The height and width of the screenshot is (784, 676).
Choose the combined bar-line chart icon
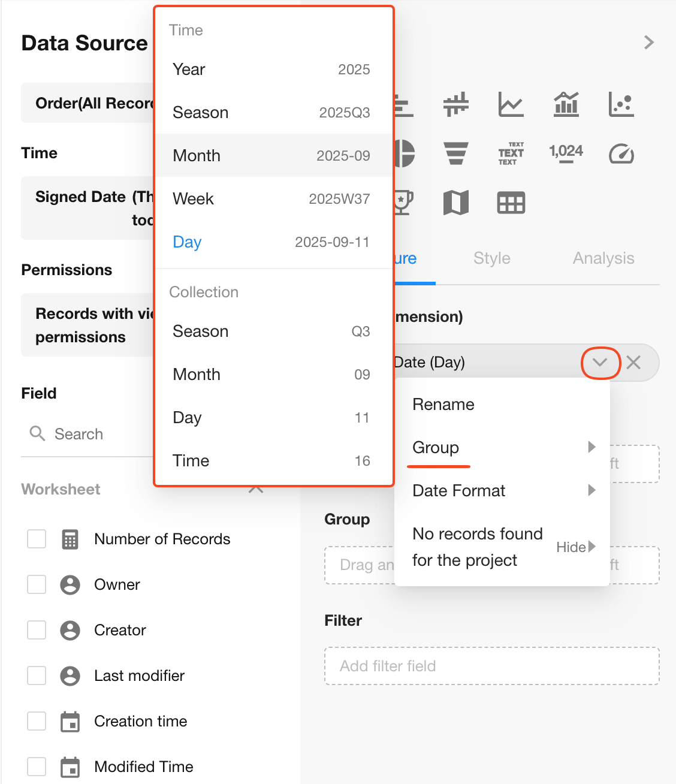[x=566, y=105]
